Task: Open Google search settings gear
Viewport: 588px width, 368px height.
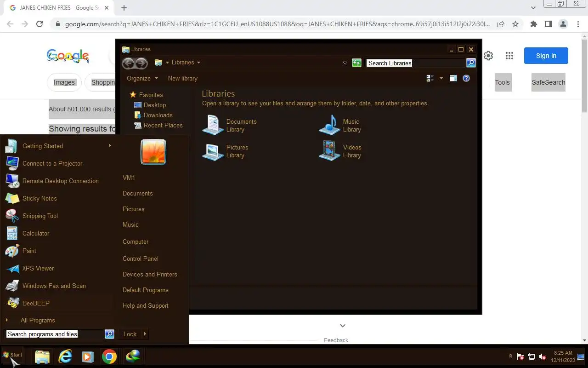Action: [x=488, y=56]
